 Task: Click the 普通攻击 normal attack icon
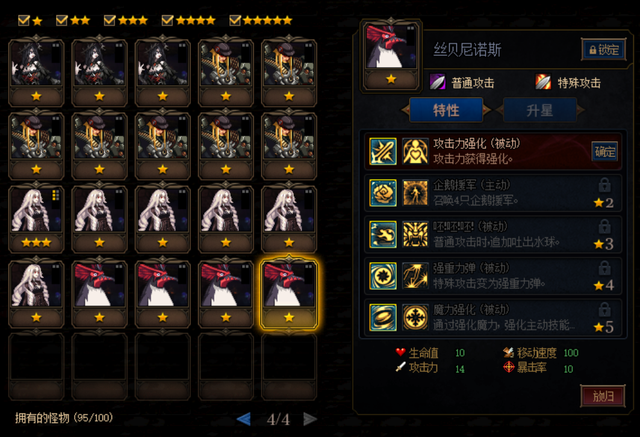[x=438, y=82]
